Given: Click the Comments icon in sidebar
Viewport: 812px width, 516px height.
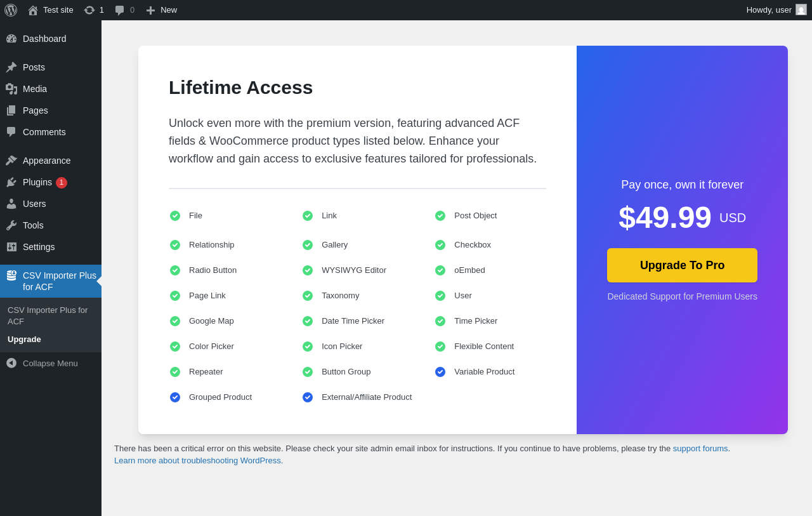Looking at the screenshot, I should [x=11, y=132].
